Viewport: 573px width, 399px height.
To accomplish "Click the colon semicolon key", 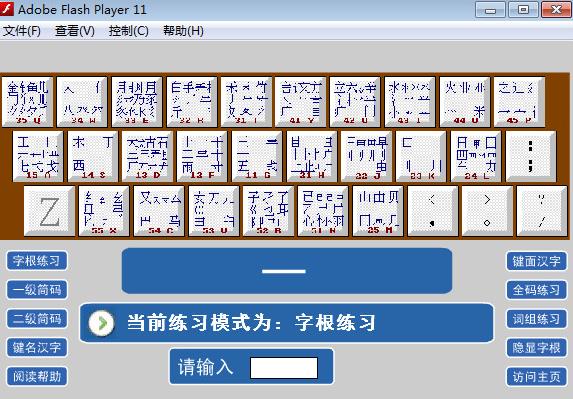I will click(x=531, y=156).
